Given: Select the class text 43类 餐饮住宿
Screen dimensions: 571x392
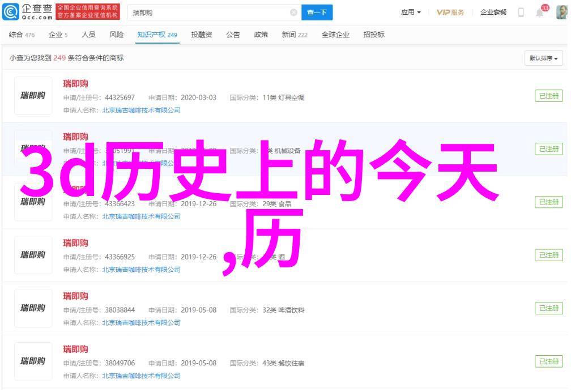Looking at the screenshot, I should (283, 363).
